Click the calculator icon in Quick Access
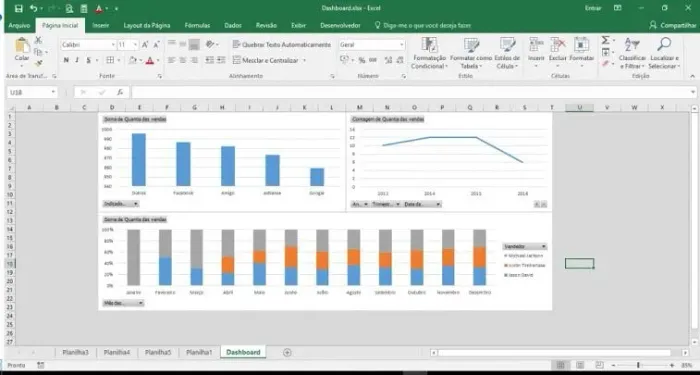Viewport: 700px width, 375px height. coord(83,8)
